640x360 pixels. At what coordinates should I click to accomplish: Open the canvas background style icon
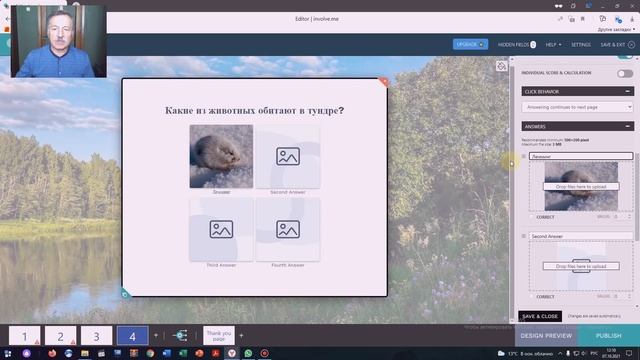tap(502, 66)
